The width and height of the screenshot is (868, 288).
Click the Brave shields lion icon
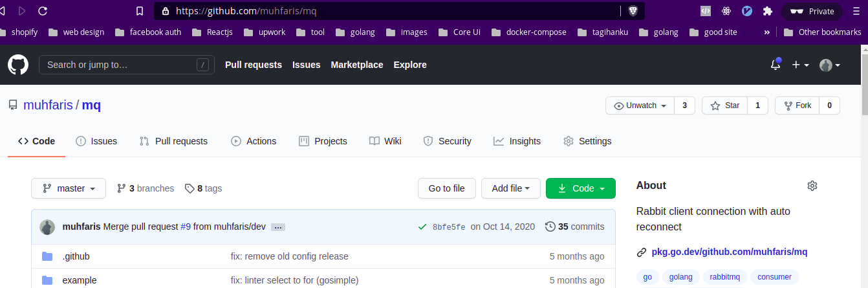coord(633,11)
